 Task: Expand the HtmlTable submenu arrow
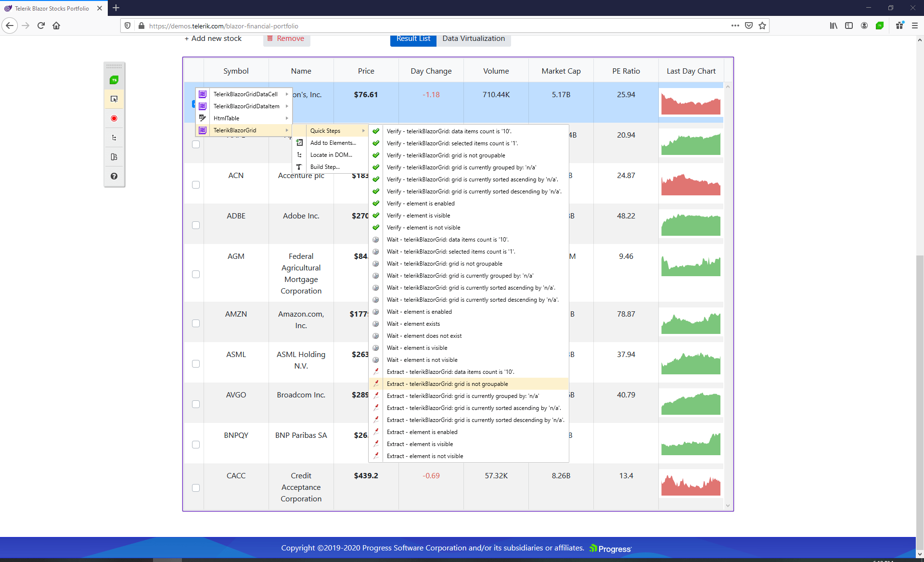(287, 118)
